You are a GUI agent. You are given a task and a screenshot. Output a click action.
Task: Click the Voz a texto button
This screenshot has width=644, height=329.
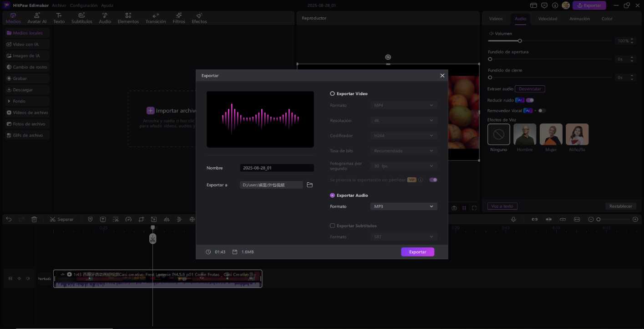point(502,206)
